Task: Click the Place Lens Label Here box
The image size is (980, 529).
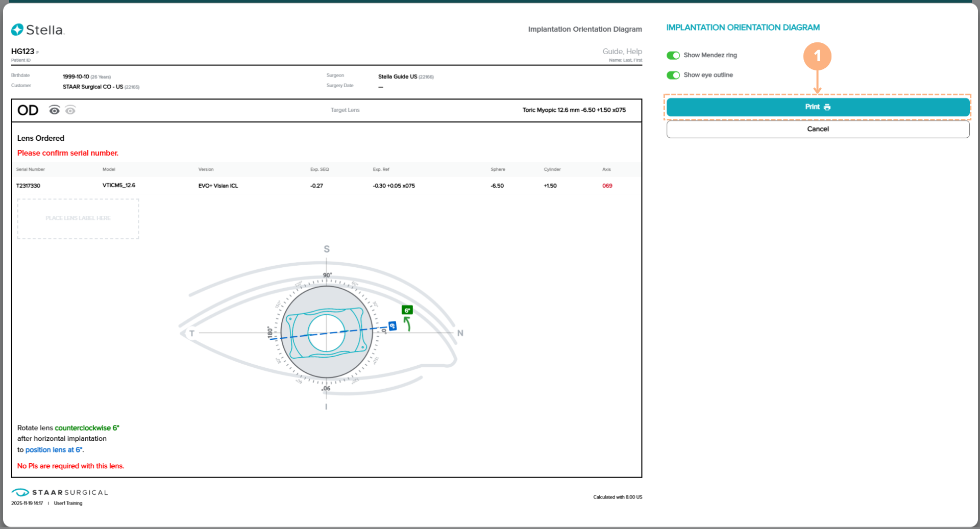Action: coord(78,218)
